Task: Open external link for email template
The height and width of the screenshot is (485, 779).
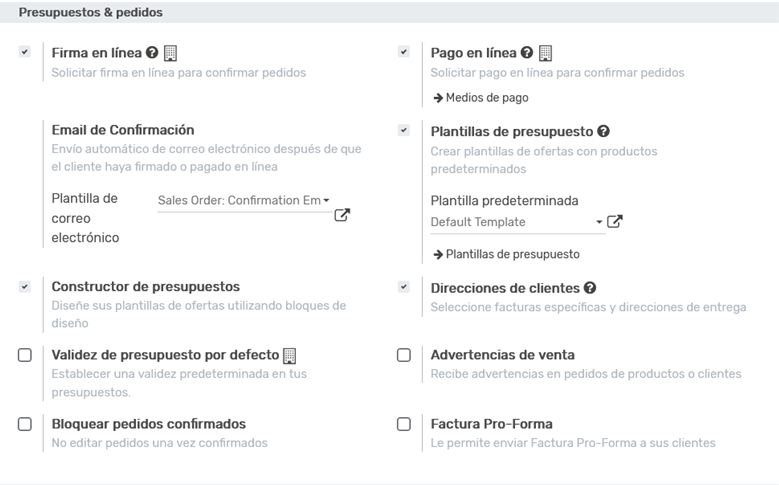Action: point(342,214)
